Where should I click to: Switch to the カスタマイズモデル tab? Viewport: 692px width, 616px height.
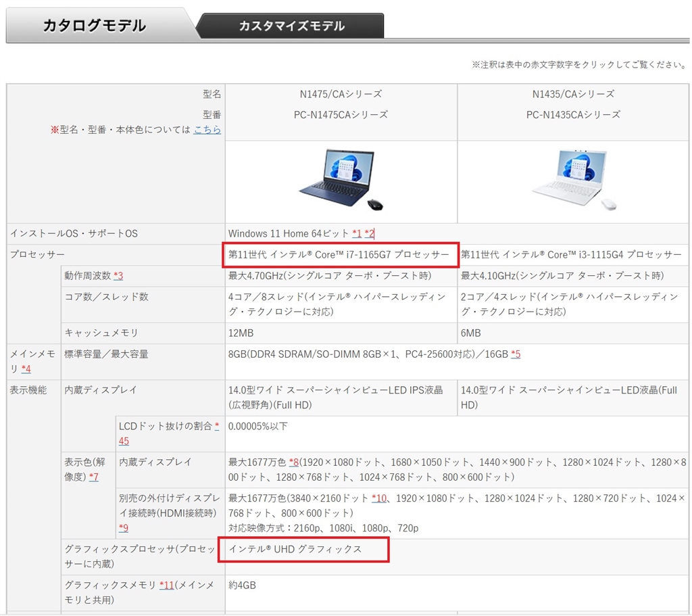tap(291, 26)
